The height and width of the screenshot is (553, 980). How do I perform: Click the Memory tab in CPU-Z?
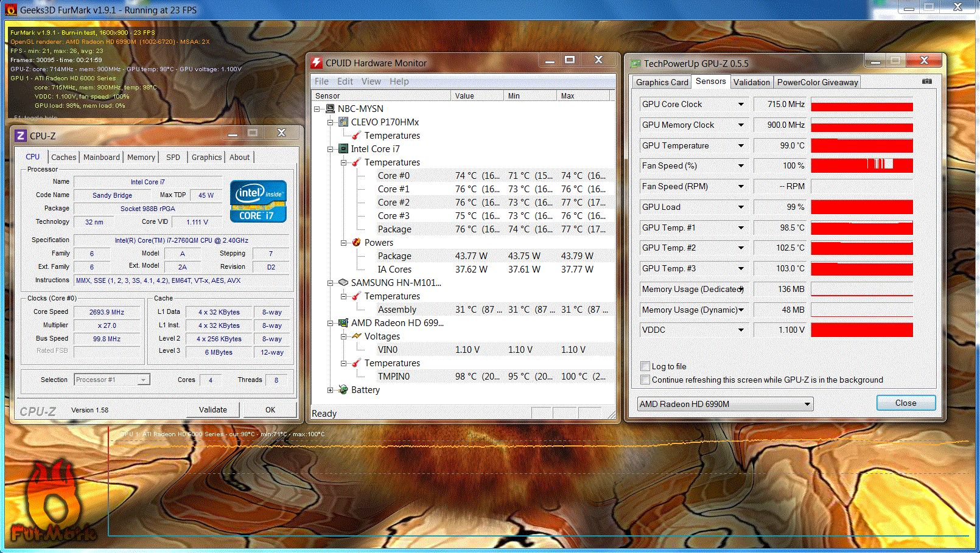pyautogui.click(x=141, y=157)
